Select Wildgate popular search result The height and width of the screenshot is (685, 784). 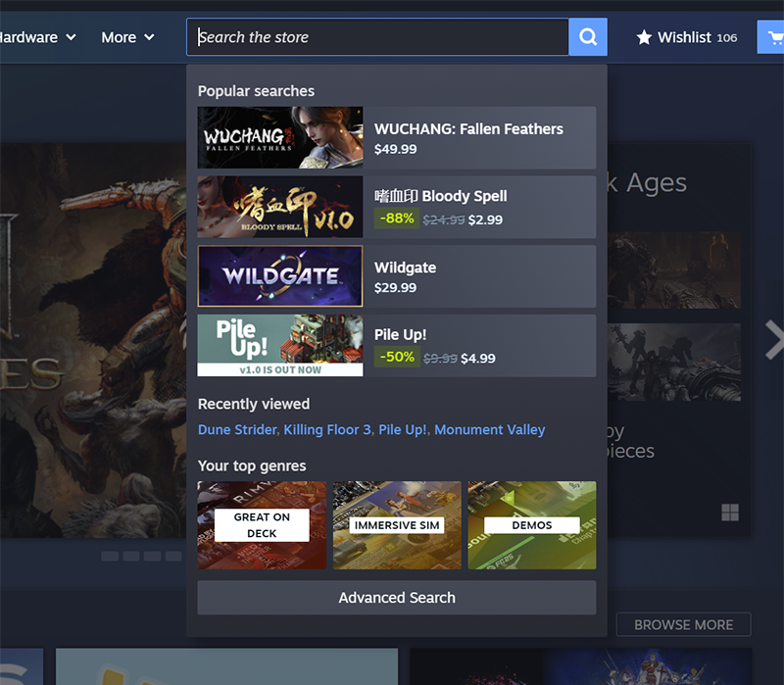click(x=397, y=276)
